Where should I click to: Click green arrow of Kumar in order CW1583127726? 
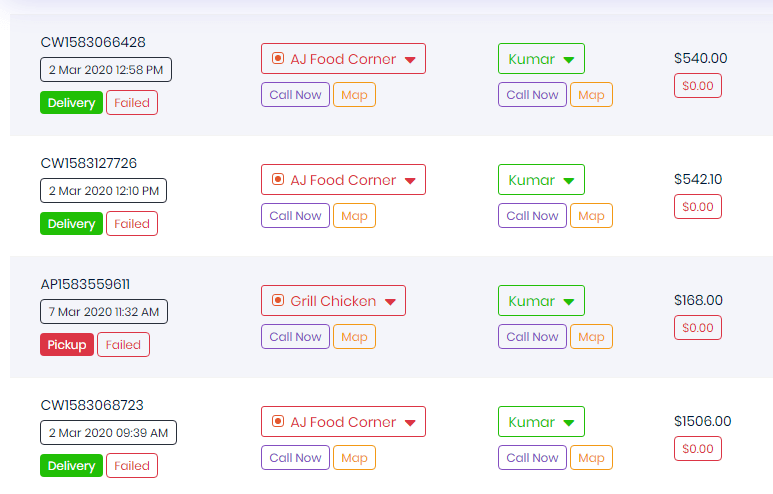(568, 181)
